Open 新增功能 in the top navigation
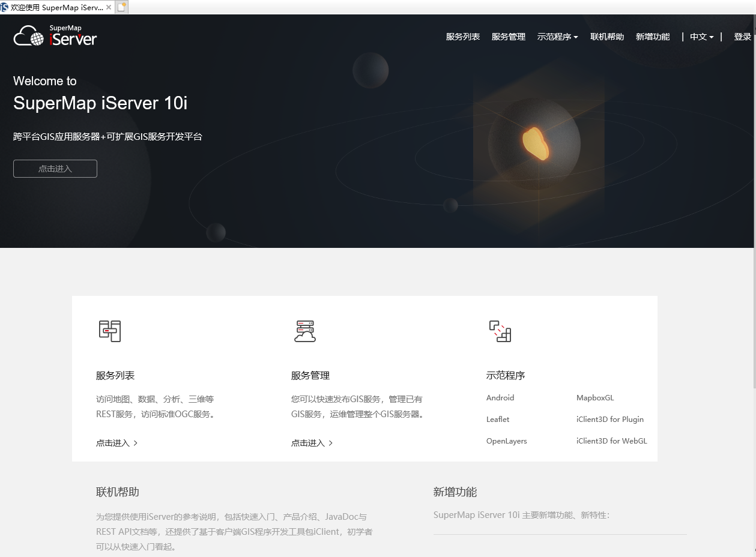756x557 pixels. pyautogui.click(x=653, y=37)
